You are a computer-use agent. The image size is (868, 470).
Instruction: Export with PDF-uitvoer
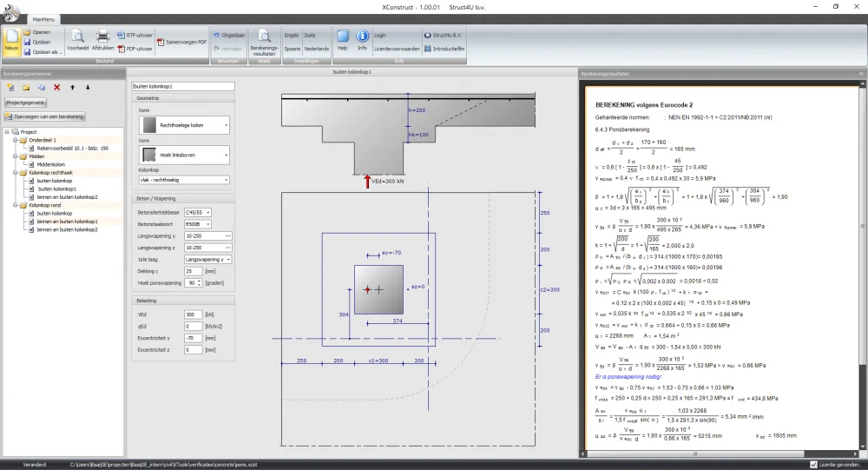135,49
